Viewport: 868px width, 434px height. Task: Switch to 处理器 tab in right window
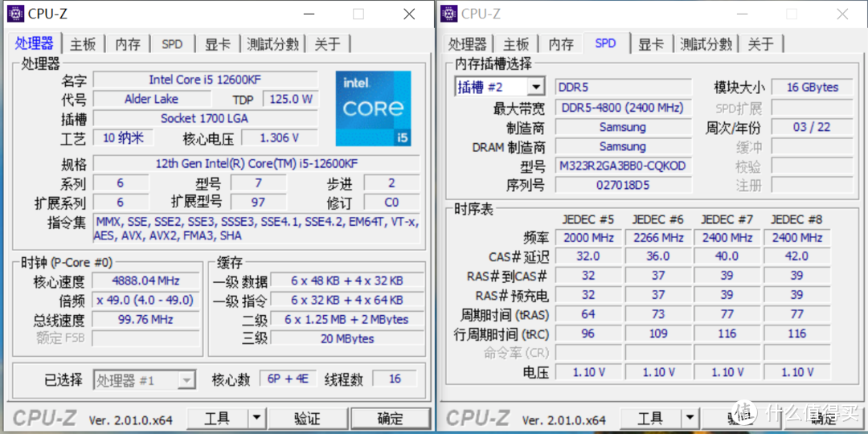click(468, 44)
